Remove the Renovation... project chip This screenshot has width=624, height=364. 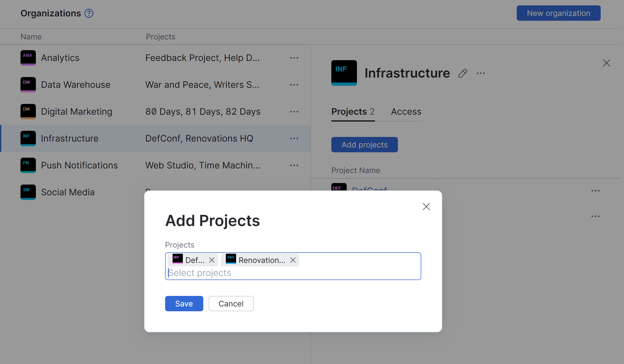coord(293,260)
